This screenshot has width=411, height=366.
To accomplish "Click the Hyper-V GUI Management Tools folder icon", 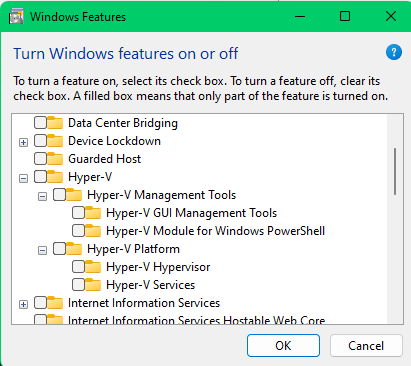I will [x=93, y=213].
